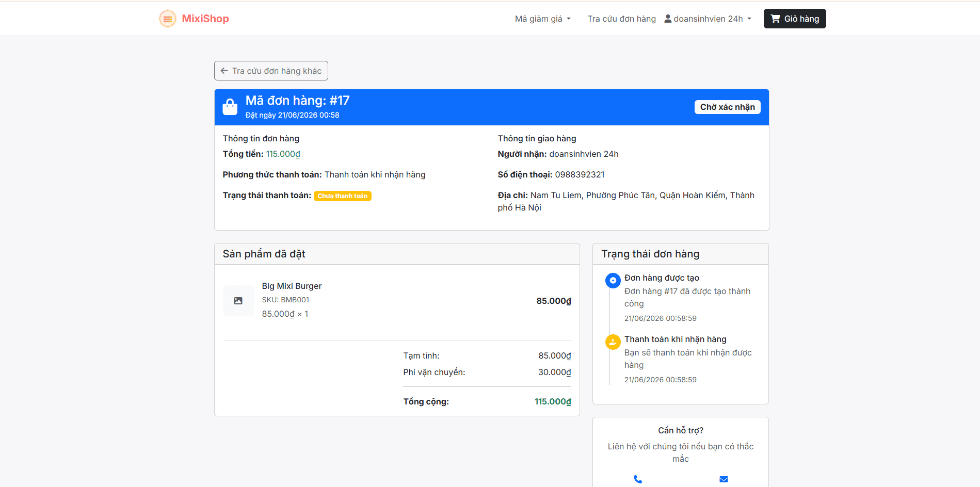The image size is (980, 487).
Task: Click the shopping bag icon in order header
Action: pos(230,107)
